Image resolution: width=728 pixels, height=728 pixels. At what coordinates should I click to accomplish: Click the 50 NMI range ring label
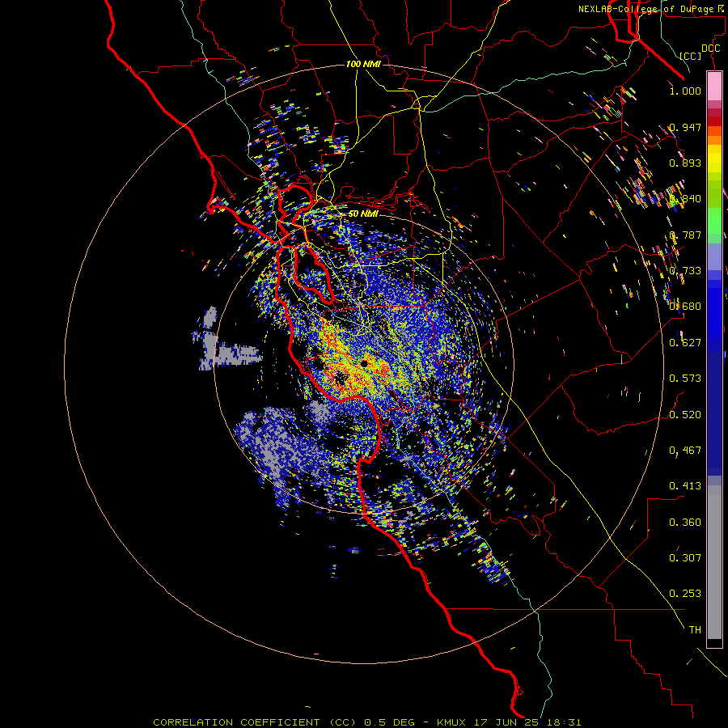pos(363,214)
